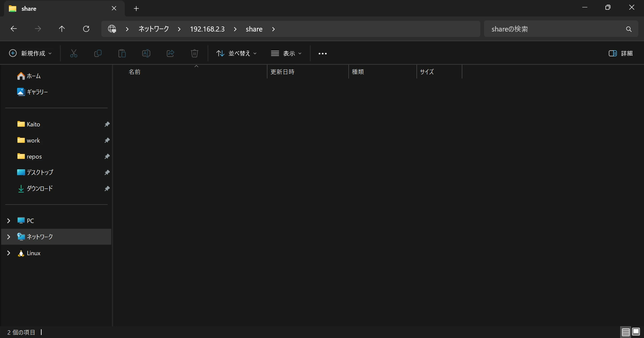Go forward with the right arrow button
The width and height of the screenshot is (644, 338).
tap(38, 29)
